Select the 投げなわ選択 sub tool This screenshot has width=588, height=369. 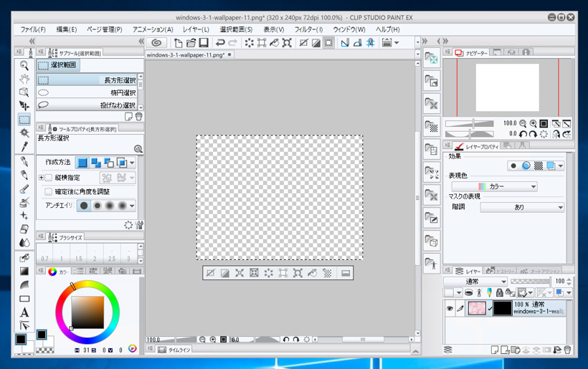tap(87, 105)
